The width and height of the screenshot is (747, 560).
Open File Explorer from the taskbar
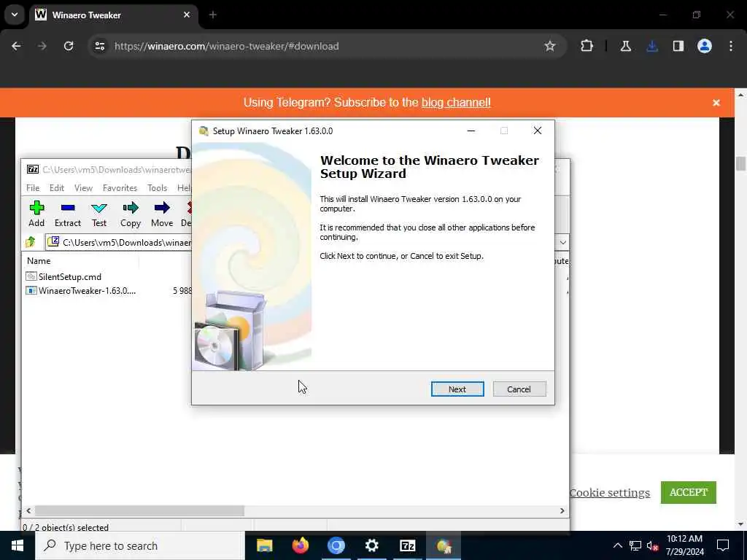pos(264,545)
